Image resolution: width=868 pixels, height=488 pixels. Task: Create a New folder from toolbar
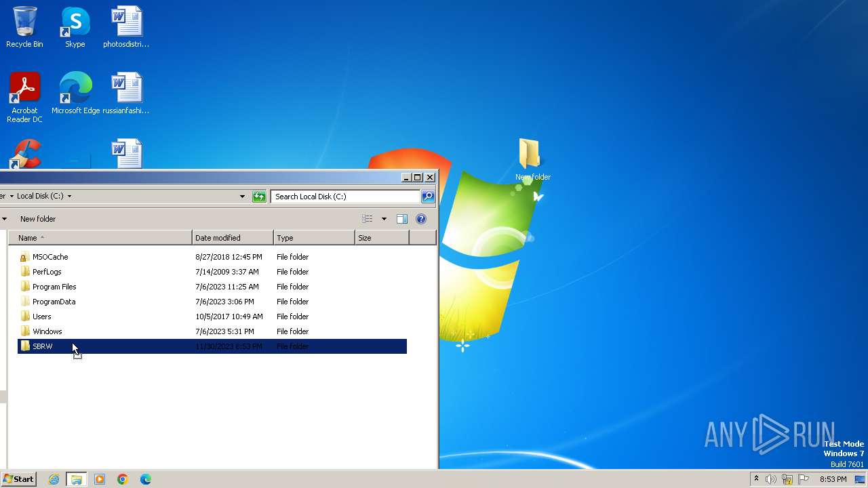pyautogui.click(x=38, y=219)
